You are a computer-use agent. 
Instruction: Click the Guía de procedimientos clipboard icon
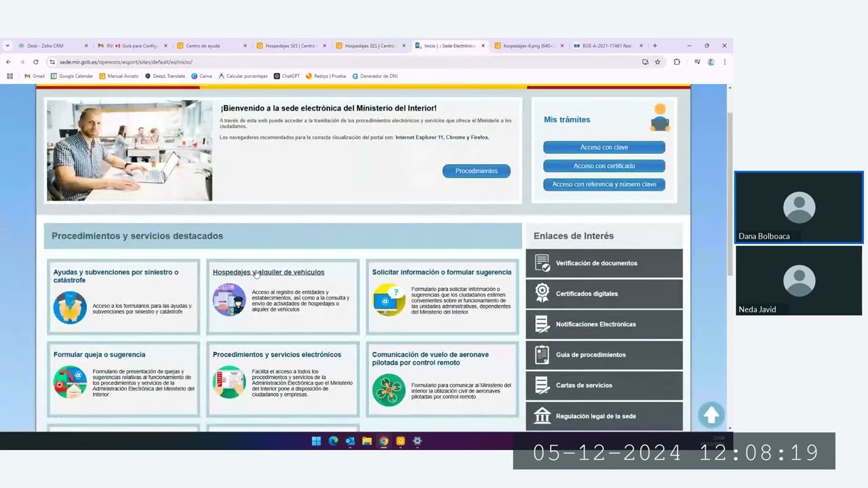542,354
